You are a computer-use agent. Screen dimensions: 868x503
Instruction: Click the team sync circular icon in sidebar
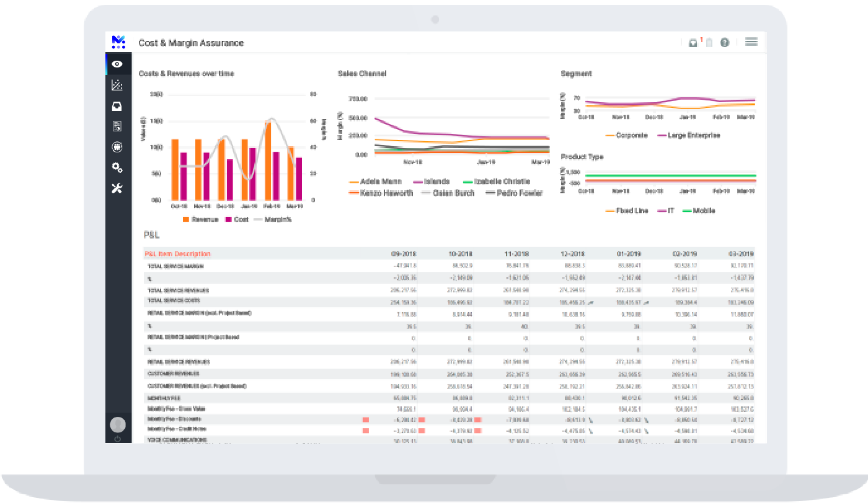pos(117,147)
